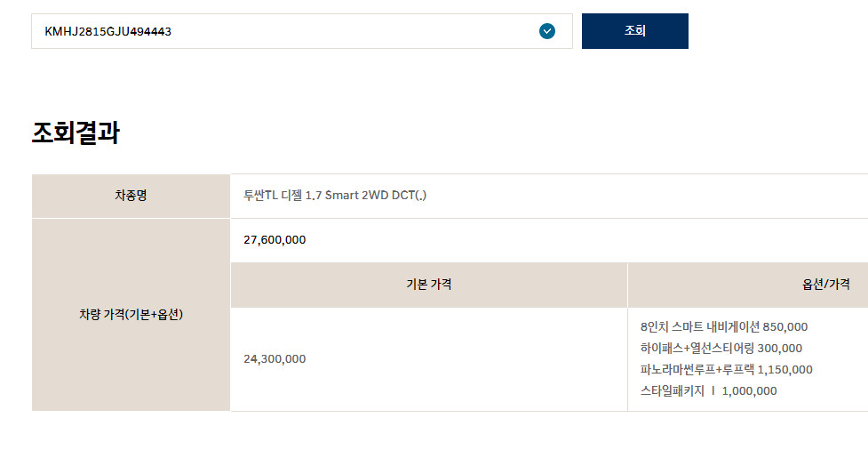Select the base price 24,300,000
The height and width of the screenshot is (458, 868).
pos(275,359)
